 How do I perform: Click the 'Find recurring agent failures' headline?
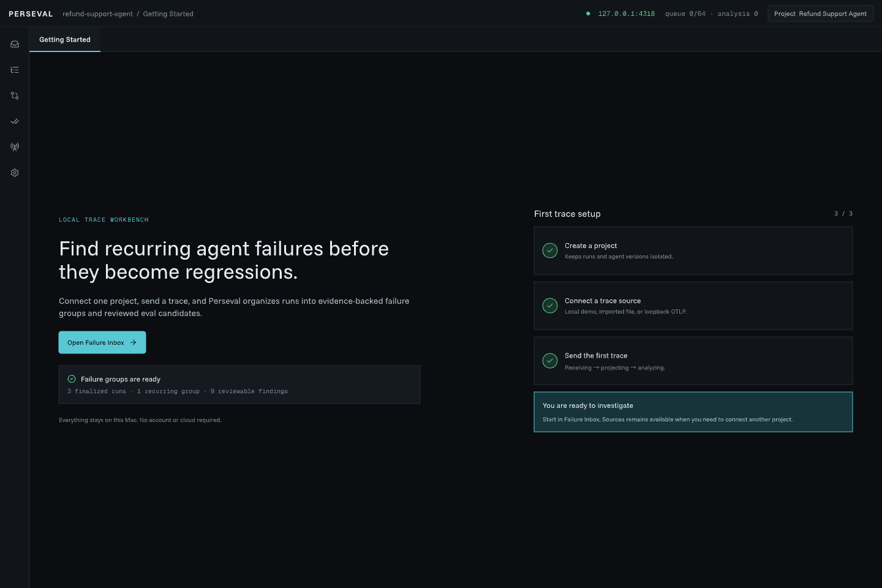tap(224, 260)
